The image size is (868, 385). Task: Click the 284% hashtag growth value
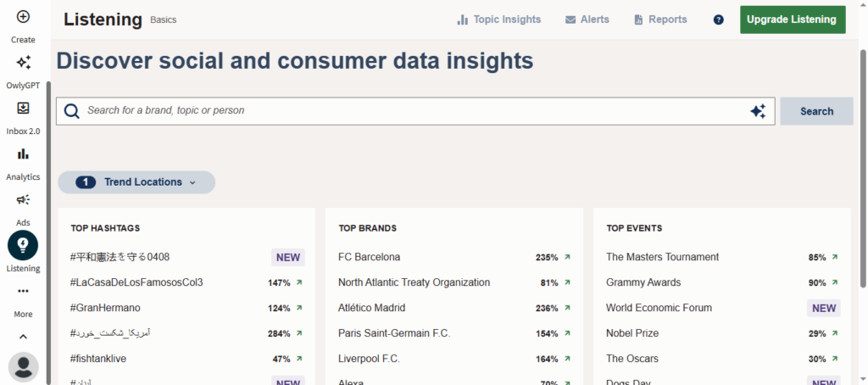click(x=279, y=333)
